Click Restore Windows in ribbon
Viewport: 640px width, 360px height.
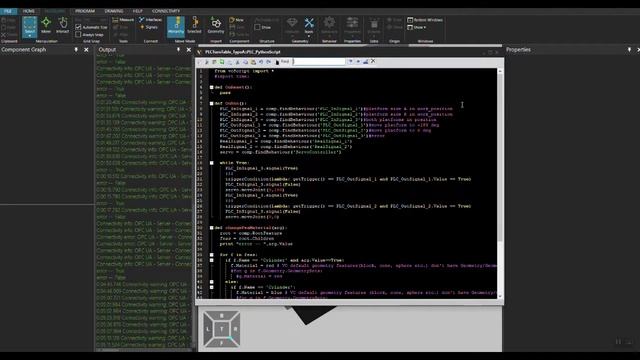click(425, 20)
